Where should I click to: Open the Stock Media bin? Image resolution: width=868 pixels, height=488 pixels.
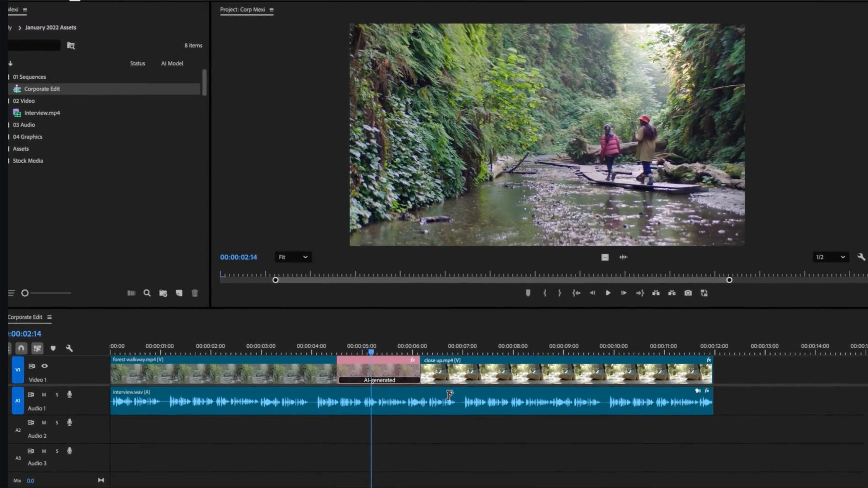point(28,161)
